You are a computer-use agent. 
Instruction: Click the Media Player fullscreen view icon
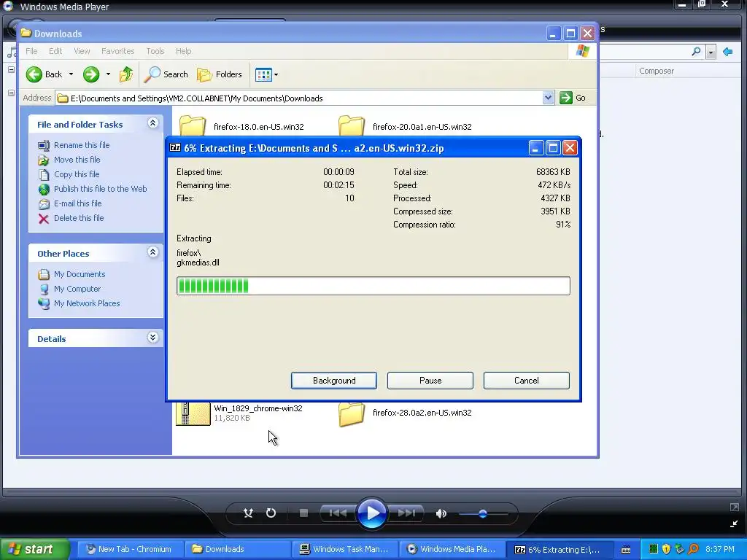click(x=734, y=507)
